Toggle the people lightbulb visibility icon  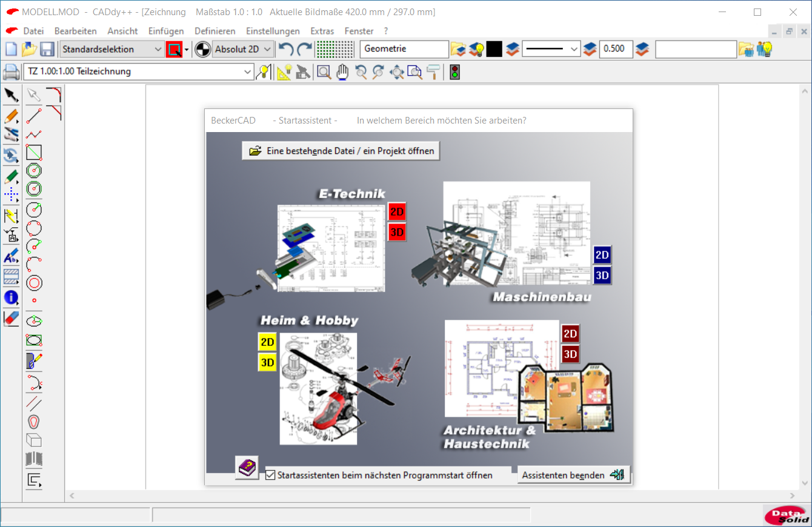764,49
